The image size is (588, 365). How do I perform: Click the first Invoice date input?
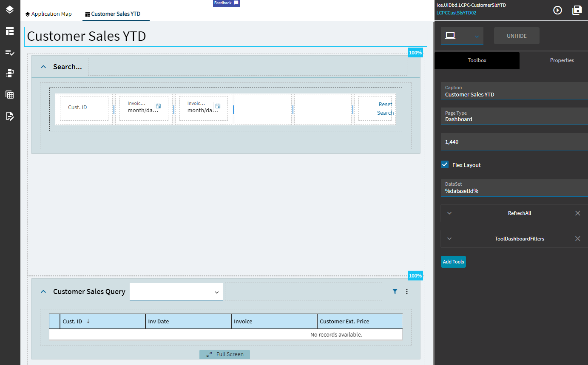(144, 108)
